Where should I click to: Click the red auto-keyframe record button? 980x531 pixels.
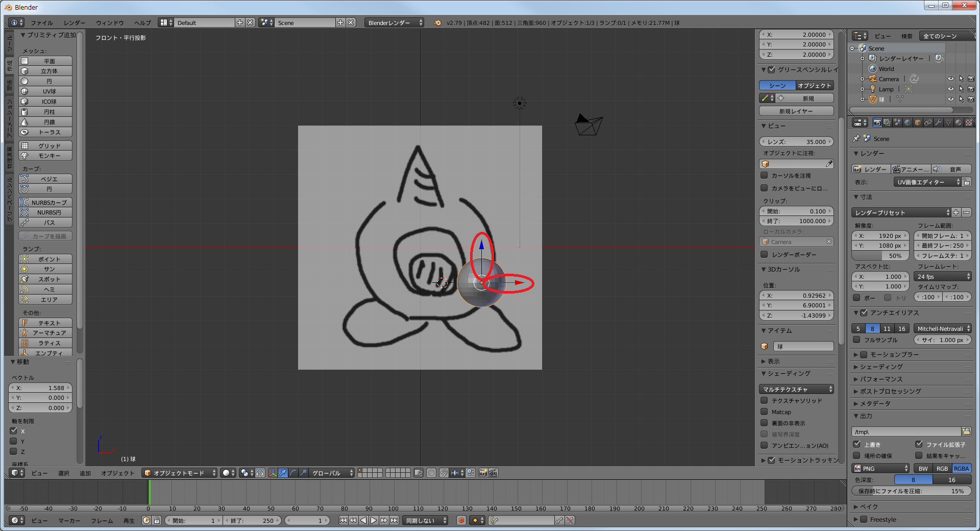click(461, 520)
